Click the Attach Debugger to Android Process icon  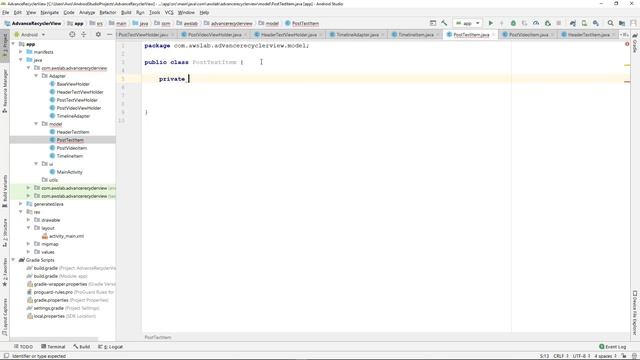pos(547,23)
